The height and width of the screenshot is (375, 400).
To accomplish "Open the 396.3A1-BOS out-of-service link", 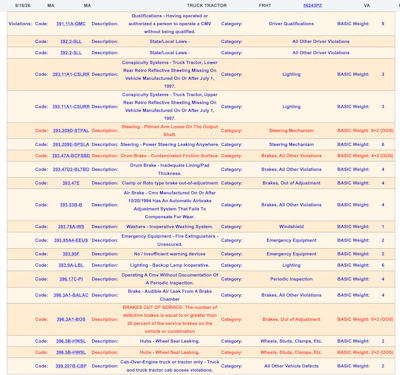I will pyautogui.click(x=71, y=319).
